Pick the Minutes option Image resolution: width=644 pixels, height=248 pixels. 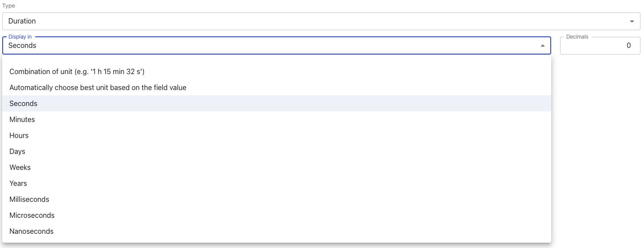pyautogui.click(x=22, y=119)
